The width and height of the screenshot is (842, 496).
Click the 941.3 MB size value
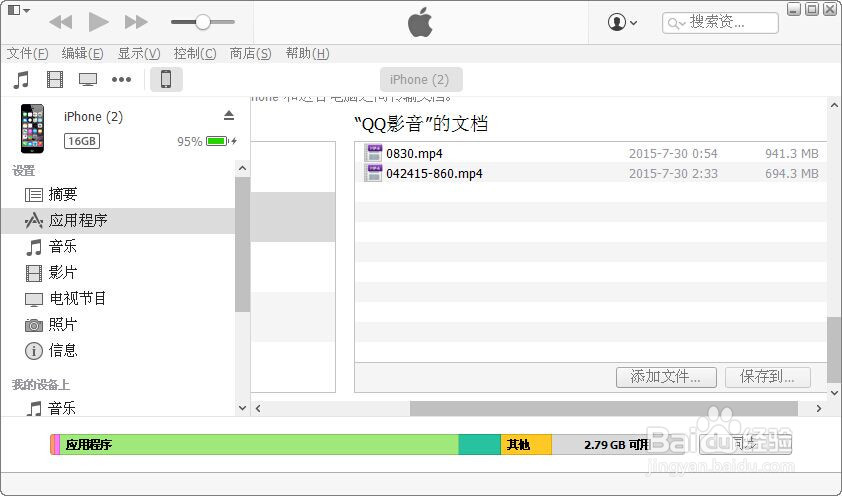(x=792, y=154)
